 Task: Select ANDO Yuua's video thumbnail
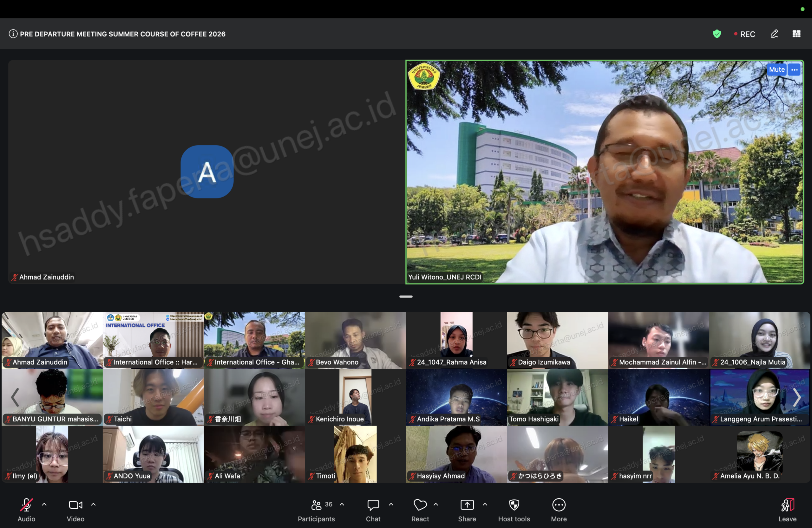(153, 454)
